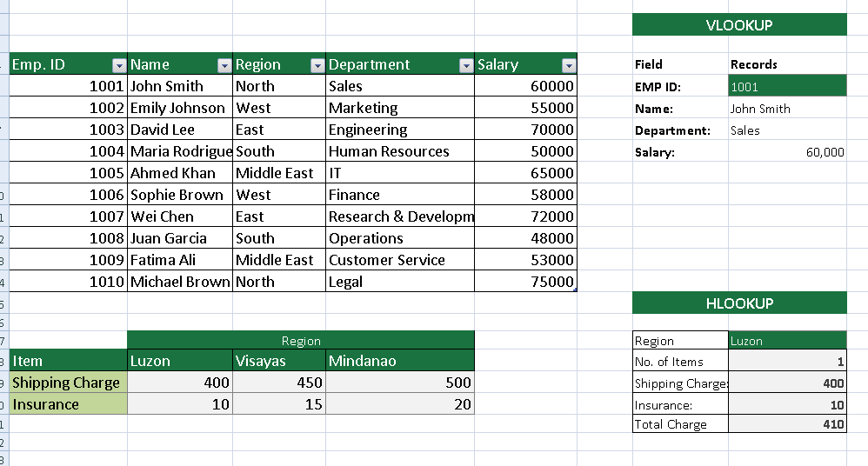Click the Research & Development department cell
The width and height of the screenshot is (868, 466).
pyautogui.click(x=400, y=216)
